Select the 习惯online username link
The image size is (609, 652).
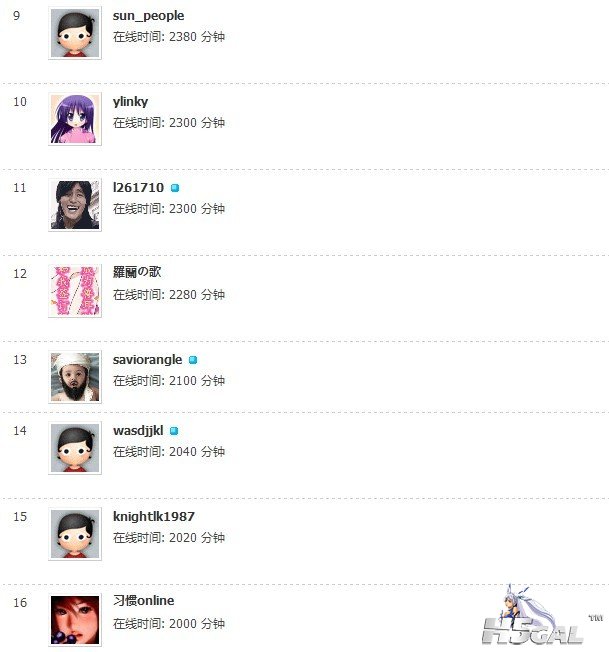143,600
